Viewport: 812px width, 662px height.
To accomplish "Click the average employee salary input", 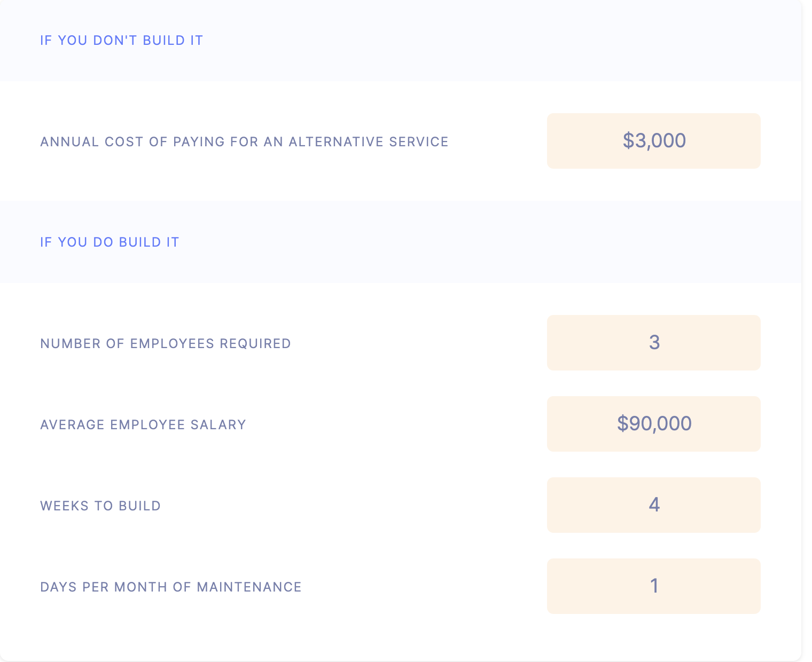I will [653, 424].
